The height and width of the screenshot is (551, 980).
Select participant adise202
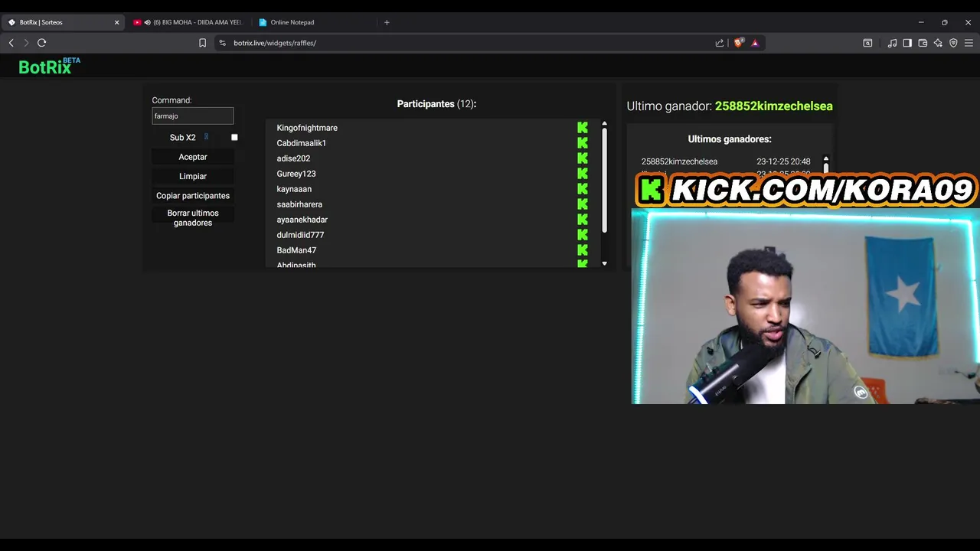[x=293, y=158]
